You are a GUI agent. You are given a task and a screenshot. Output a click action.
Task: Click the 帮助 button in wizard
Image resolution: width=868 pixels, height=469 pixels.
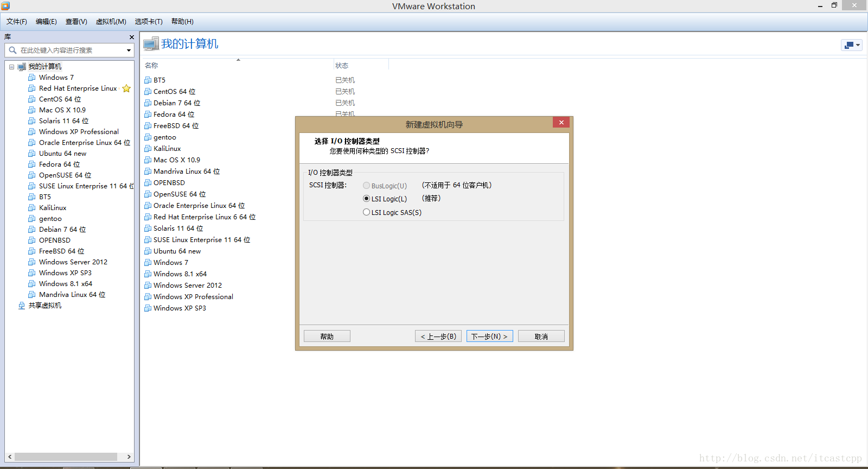point(327,337)
